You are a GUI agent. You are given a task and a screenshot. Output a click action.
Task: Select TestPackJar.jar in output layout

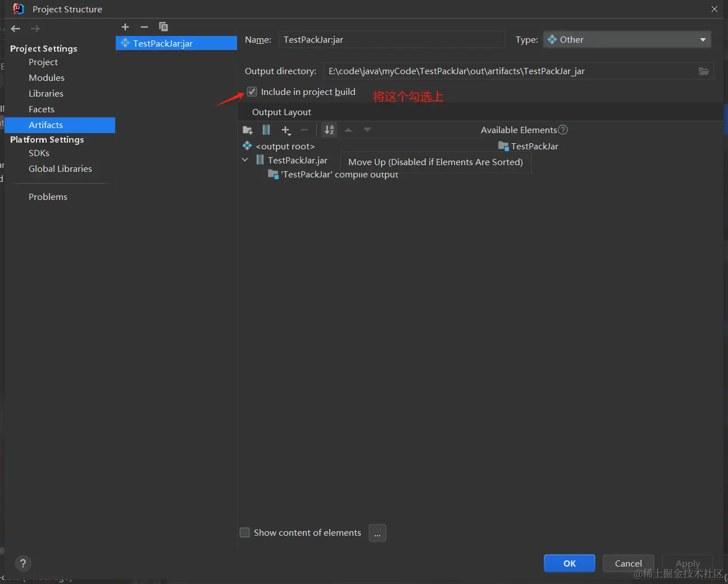[x=297, y=161]
